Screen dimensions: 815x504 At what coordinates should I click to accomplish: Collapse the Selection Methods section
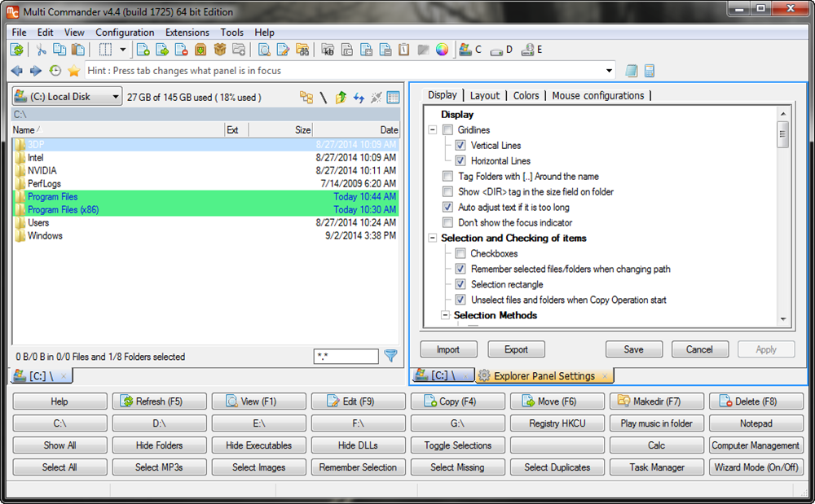(x=445, y=315)
